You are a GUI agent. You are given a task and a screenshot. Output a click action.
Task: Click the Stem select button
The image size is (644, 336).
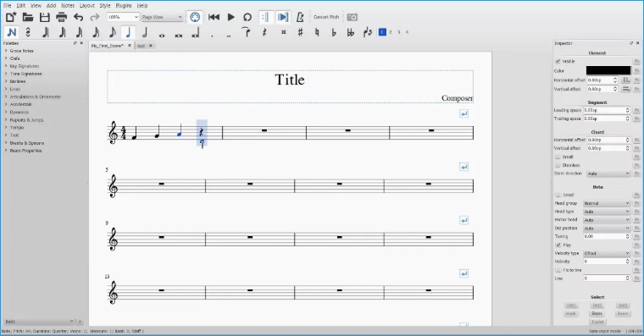coord(597,313)
